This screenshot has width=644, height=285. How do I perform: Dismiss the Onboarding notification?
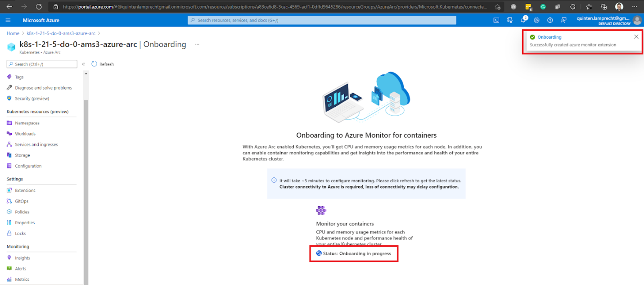click(636, 37)
